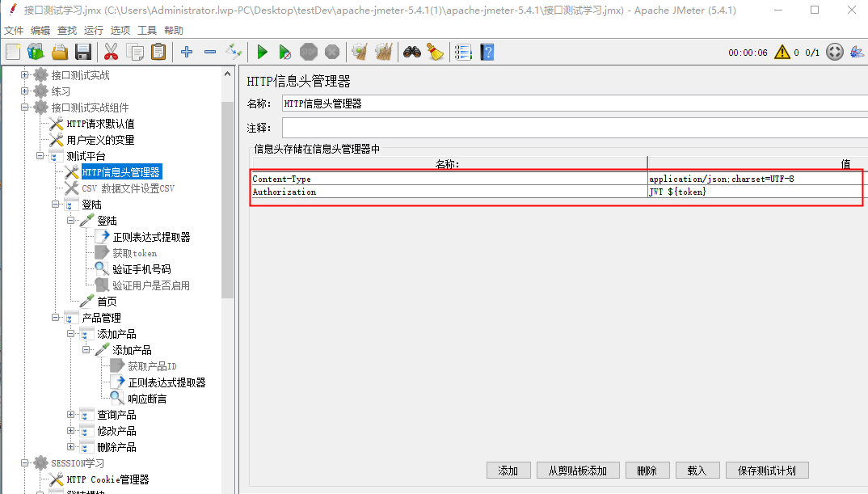
Task: Open the 编辑 menu
Action: coord(40,31)
